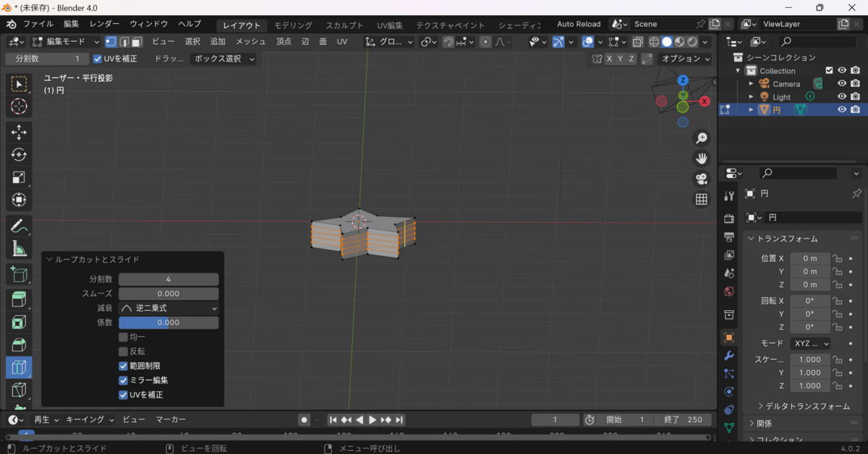Click the Auto Reload button

[579, 24]
